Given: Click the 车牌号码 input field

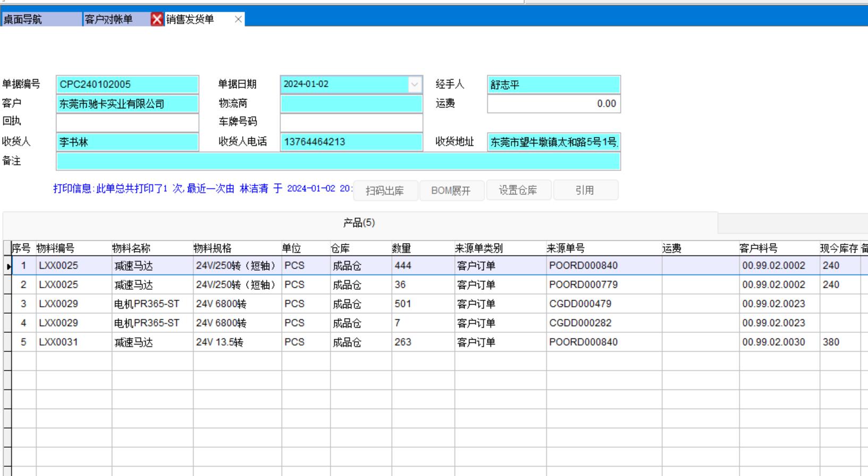Looking at the screenshot, I should (x=351, y=123).
